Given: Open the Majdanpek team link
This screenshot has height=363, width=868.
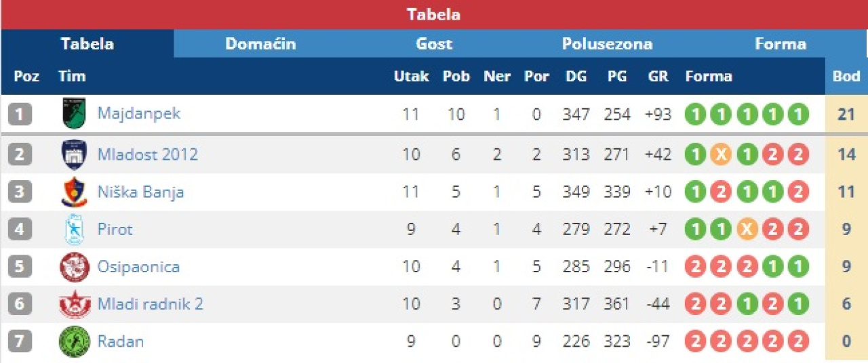Looking at the screenshot, I should click(x=139, y=113).
